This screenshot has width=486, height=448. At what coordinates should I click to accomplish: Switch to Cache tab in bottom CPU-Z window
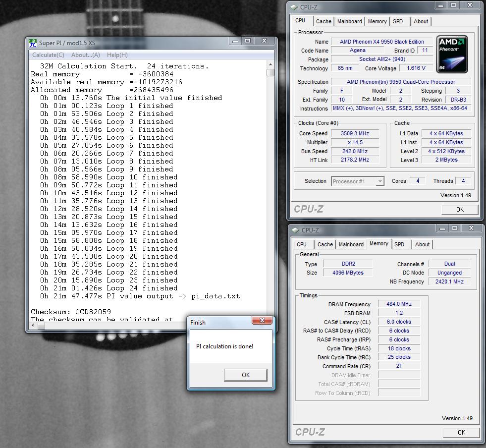coord(325,244)
